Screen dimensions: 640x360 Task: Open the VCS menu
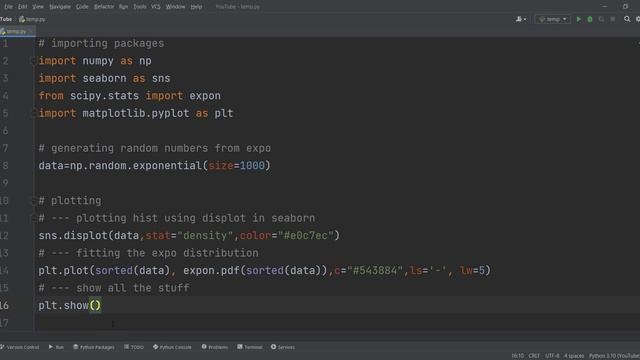pos(156,7)
